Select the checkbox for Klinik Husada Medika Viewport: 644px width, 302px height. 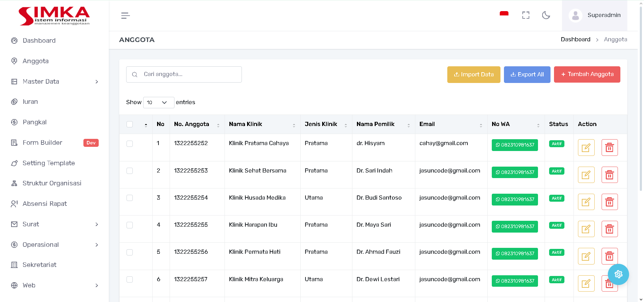(x=130, y=198)
